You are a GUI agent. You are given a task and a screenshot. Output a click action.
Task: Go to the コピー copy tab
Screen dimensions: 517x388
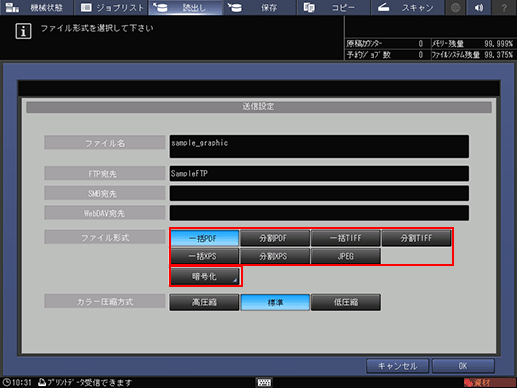(333, 7)
